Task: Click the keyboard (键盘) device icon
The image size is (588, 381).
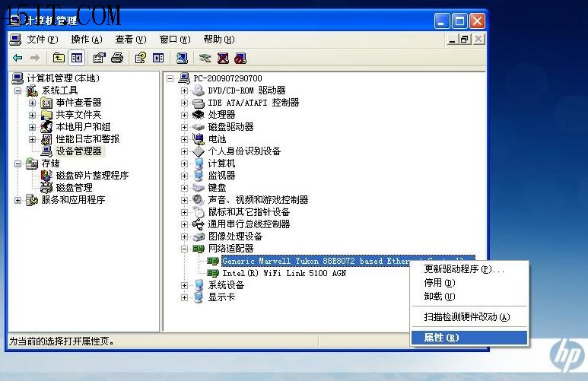Action: (198, 188)
